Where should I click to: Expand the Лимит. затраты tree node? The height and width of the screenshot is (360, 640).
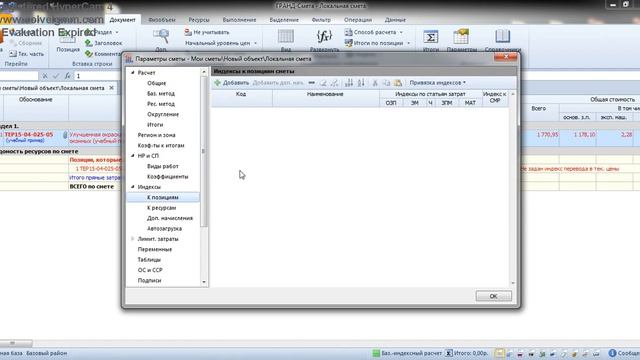(x=133, y=239)
